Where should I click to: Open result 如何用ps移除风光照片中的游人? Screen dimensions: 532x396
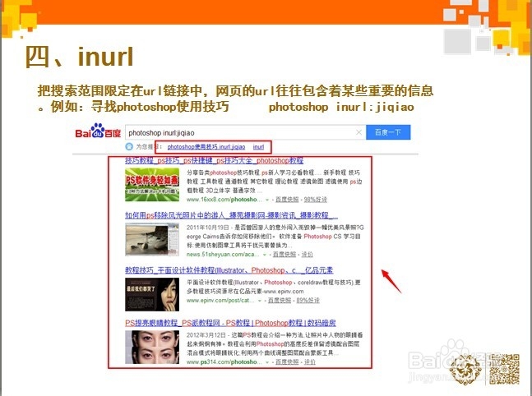point(231,215)
